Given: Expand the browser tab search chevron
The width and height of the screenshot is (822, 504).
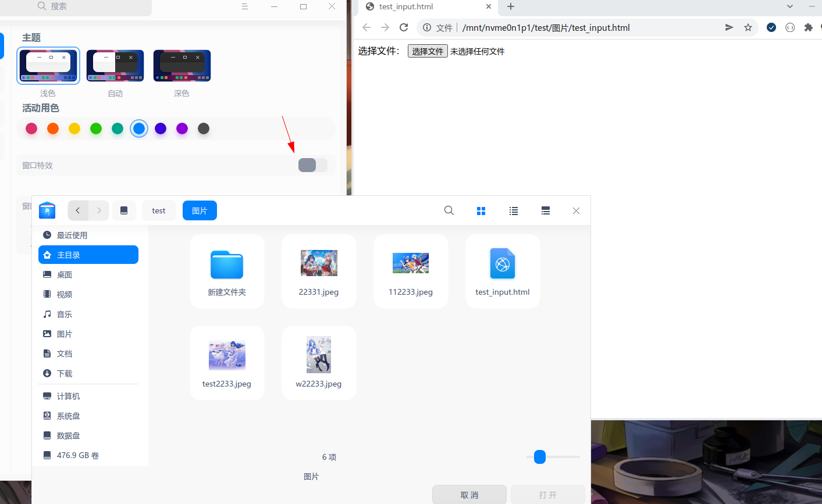Looking at the screenshot, I should 790,6.
